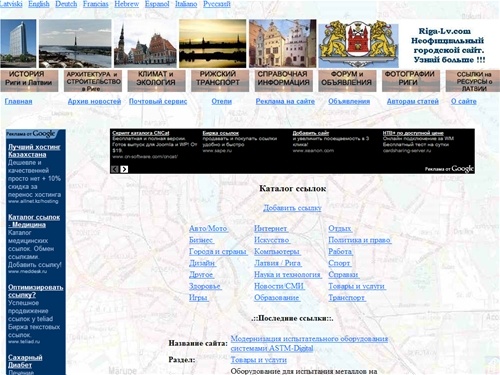Open Игры catalog category
500x375 pixels.
click(198, 298)
